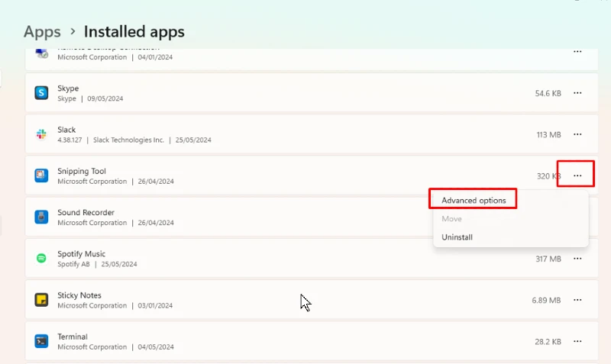The height and width of the screenshot is (364, 611).
Task: Open the three-dot menu for Sticky Notes
Action: click(x=577, y=300)
